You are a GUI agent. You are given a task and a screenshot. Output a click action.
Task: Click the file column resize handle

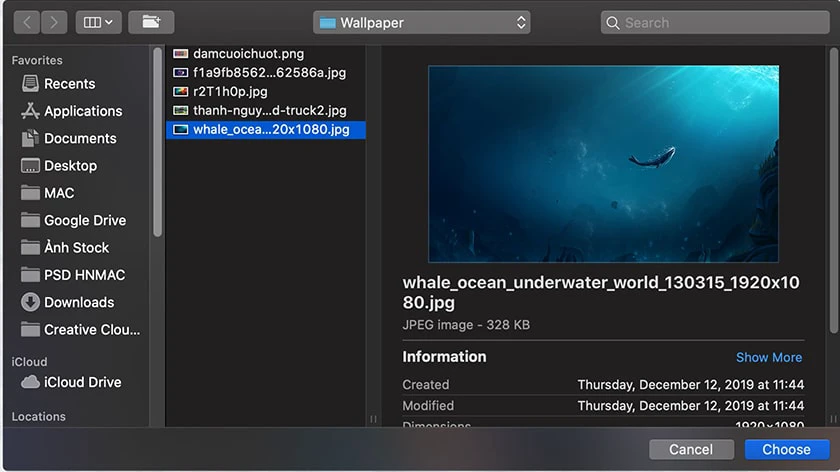(373, 419)
